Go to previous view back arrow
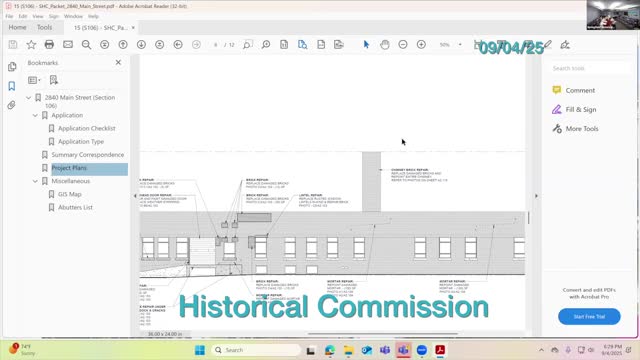Viewport: 640px width, 360px height. coord(178,44)
